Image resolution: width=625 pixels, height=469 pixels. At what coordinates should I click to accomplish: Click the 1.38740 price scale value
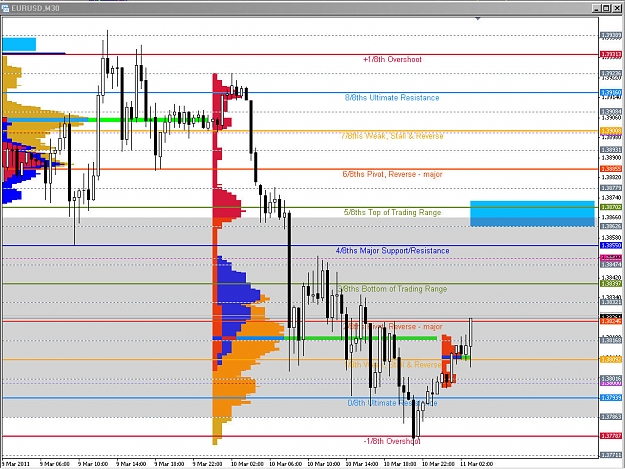(611, 198)
